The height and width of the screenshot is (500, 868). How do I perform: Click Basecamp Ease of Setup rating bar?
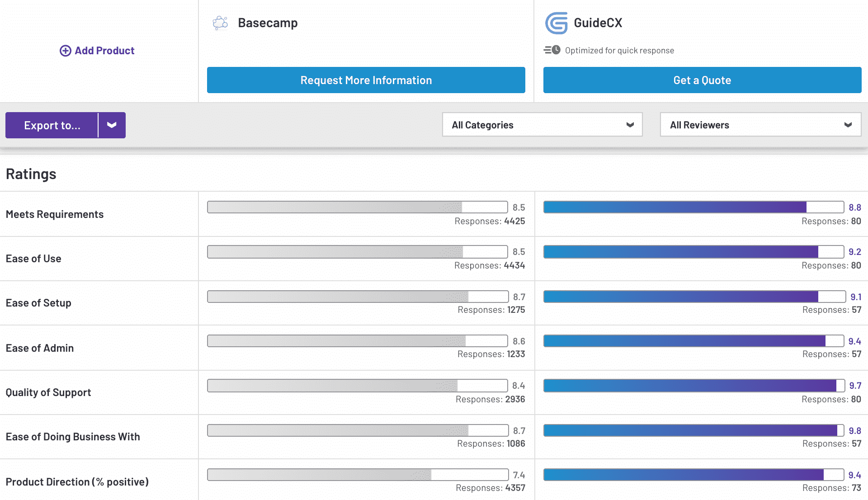pos(358,297)
